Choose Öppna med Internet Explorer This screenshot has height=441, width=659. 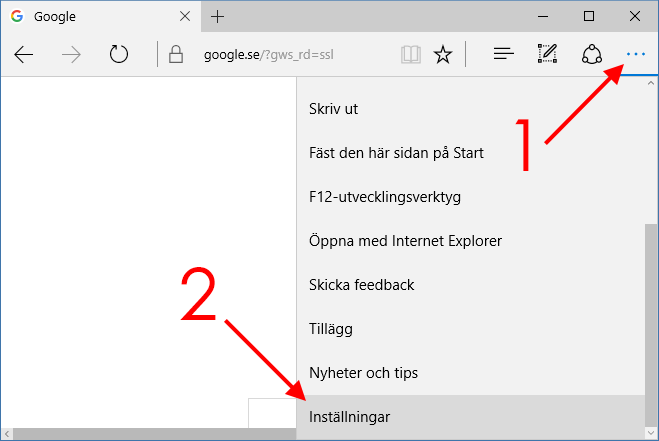(x=405, y=241)
